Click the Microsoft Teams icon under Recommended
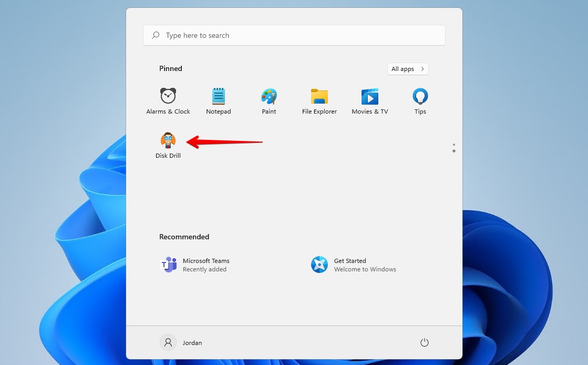 click(168, 265)
